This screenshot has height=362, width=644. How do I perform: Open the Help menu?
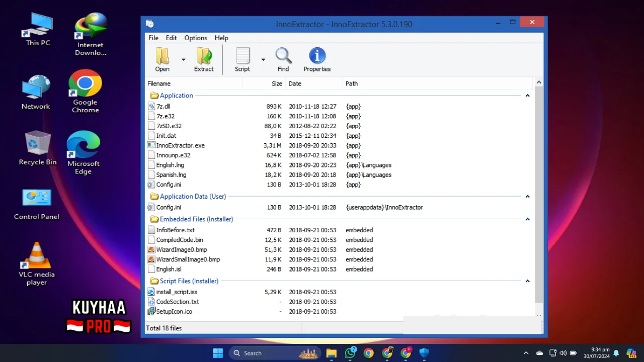coord(221,38)
